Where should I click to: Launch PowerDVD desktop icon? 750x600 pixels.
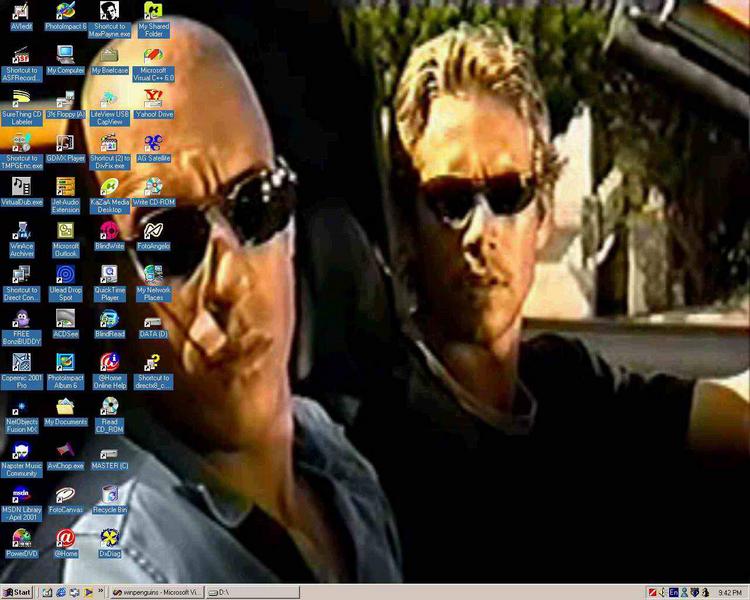pyautogui.click(x=21, y=544)
